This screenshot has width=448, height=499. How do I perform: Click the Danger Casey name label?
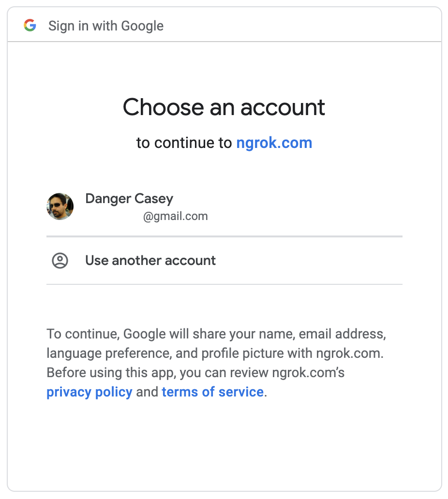click(x=129, y=198)
